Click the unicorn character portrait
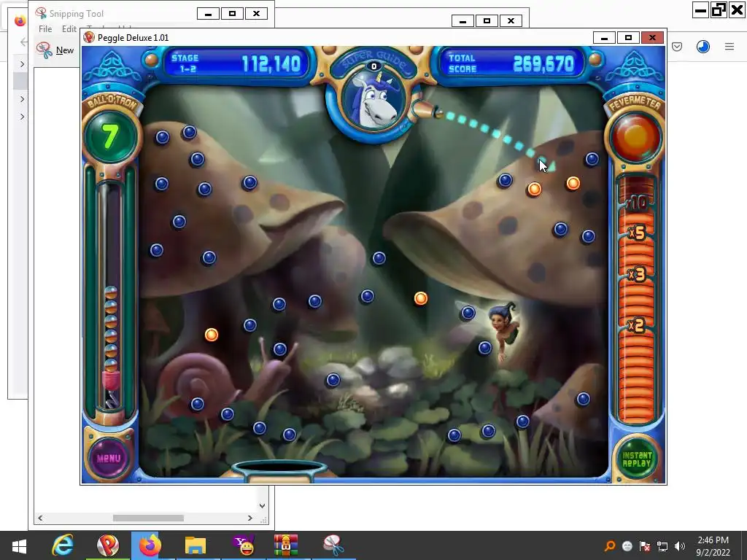The width and height of the screenshot is (747, 560). tap(373, 99)
